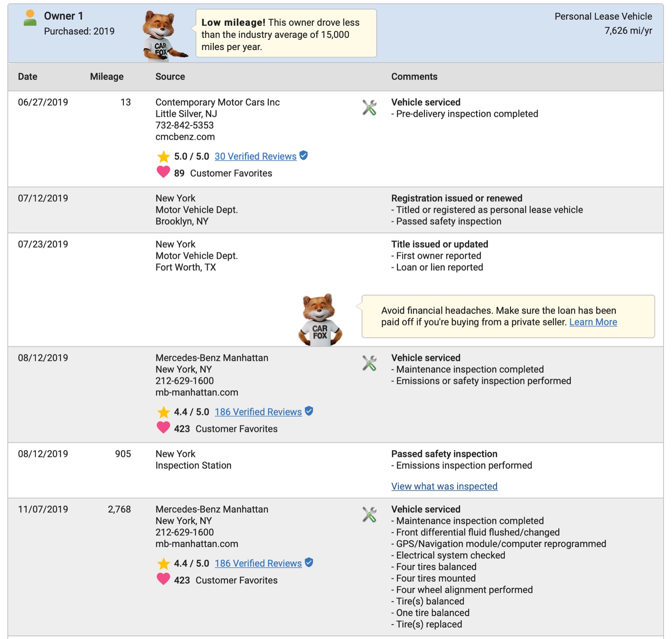Screen dimensions: 672x639
Task: Click phone number 732-842-5353
Action: (x=184, y=125)
